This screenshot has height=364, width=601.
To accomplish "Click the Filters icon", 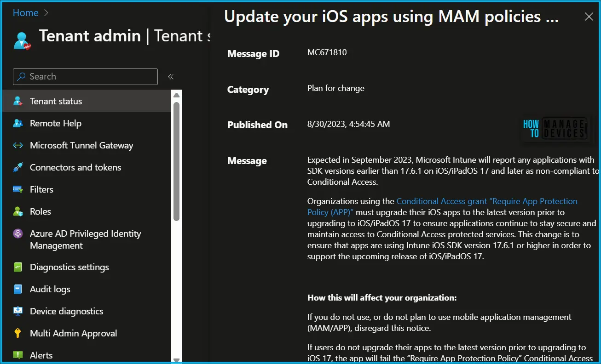I will click(18, 189).
